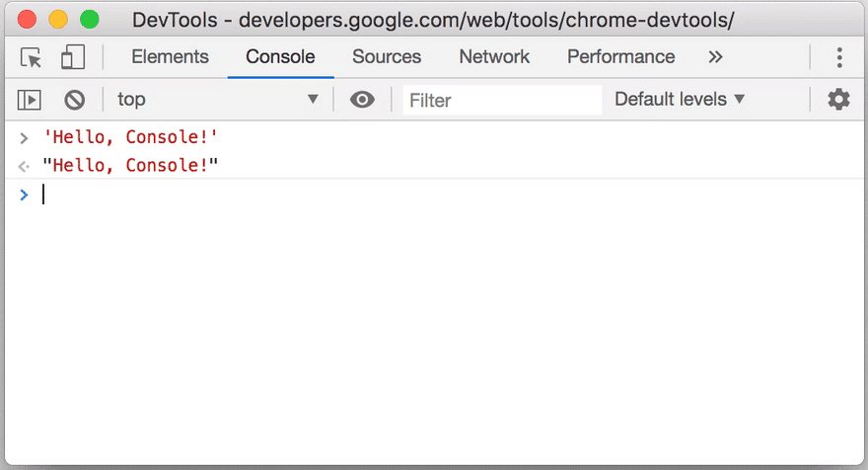Image resolution: width=868 pixels, height=470 pixels.
Task: Click the 'Hello, Console!' input entry
Action: coord(130,137)
